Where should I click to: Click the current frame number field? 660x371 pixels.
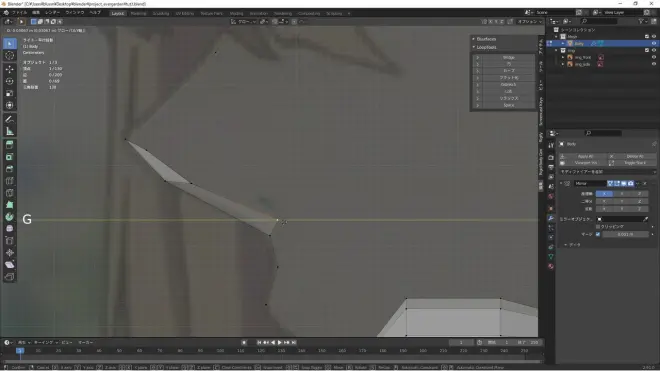click(x=461, y=342)
